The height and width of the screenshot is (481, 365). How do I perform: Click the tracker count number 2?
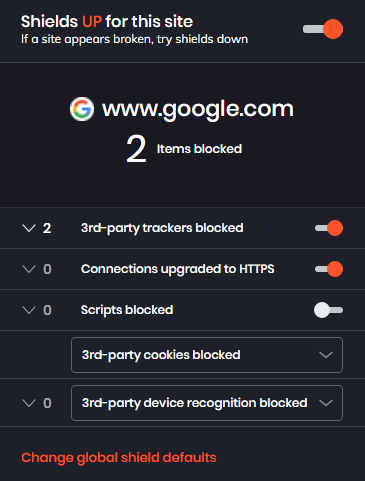[x=47, y=228]
